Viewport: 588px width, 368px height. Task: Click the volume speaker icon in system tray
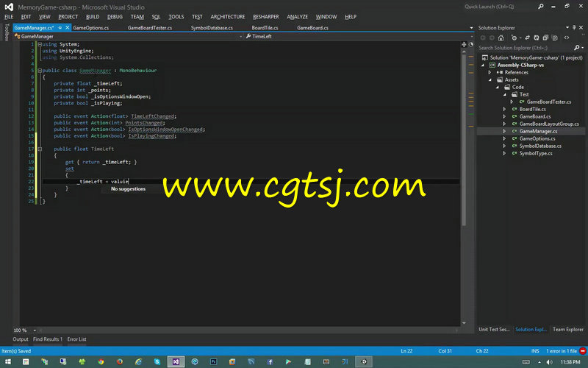(x=549, y=362)
